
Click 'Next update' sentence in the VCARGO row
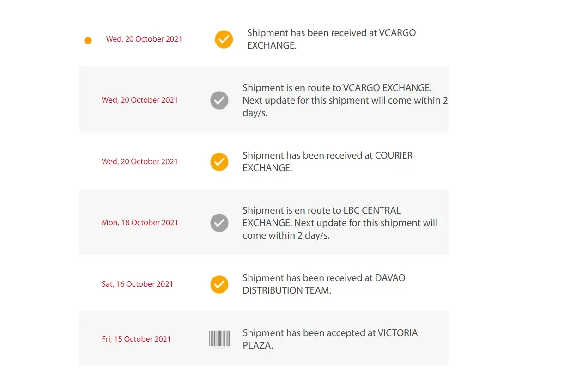(x=345, y=106)
